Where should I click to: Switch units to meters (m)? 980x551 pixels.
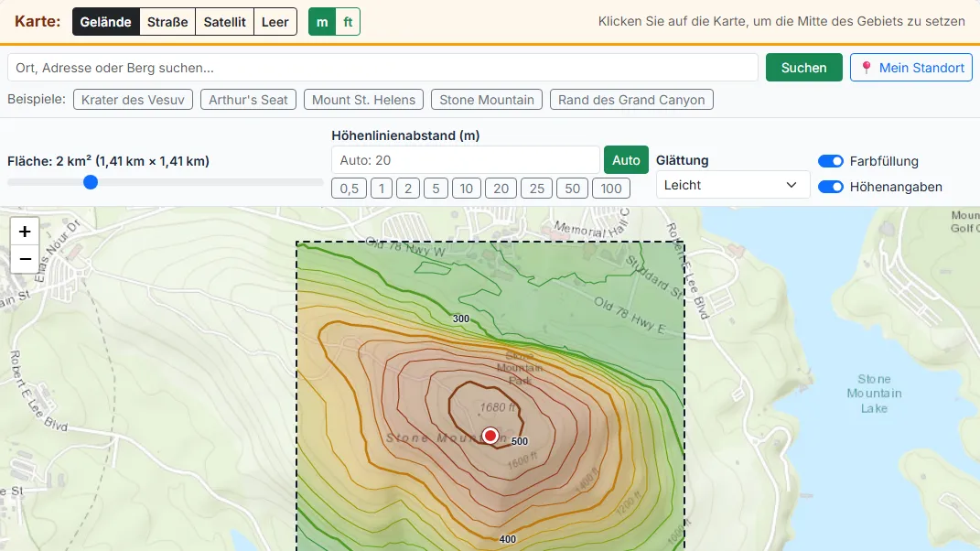322,22
